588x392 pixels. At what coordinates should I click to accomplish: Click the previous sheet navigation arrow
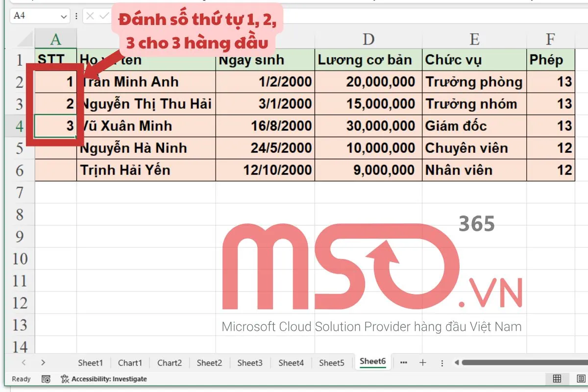tap(24, 363)
